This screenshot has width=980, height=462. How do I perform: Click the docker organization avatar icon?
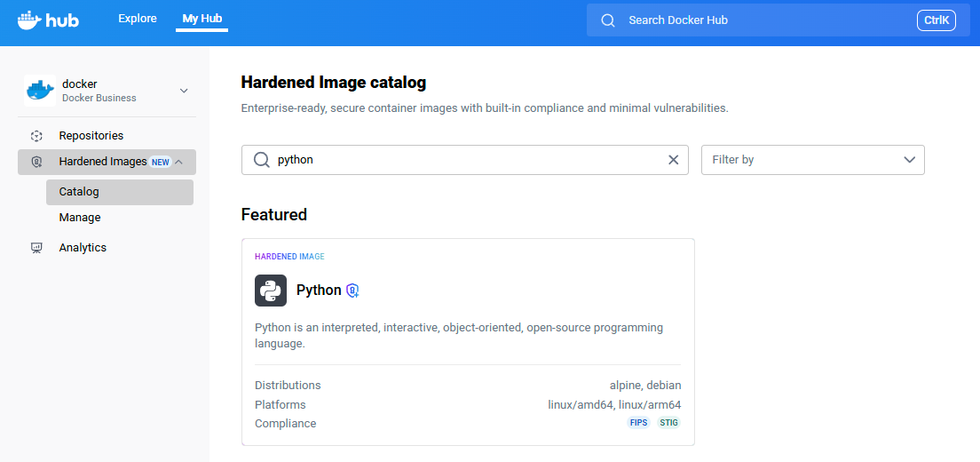40,91
